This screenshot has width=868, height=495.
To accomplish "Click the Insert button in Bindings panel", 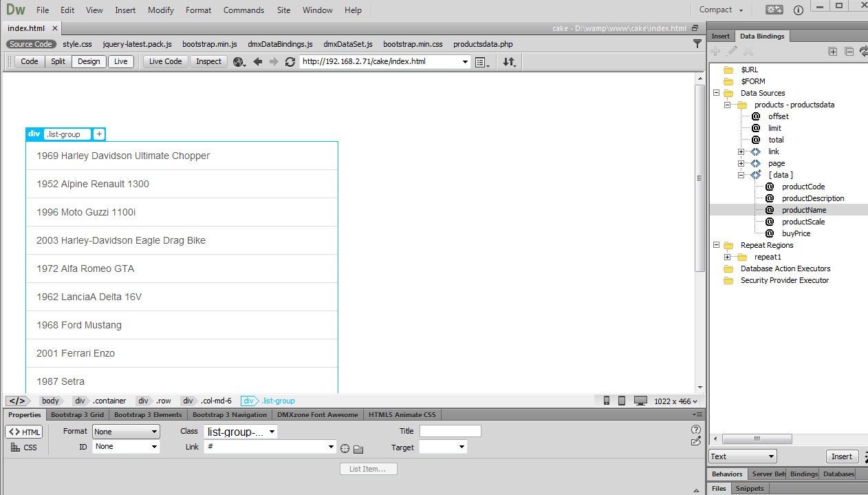I will (x=842, y=456).
